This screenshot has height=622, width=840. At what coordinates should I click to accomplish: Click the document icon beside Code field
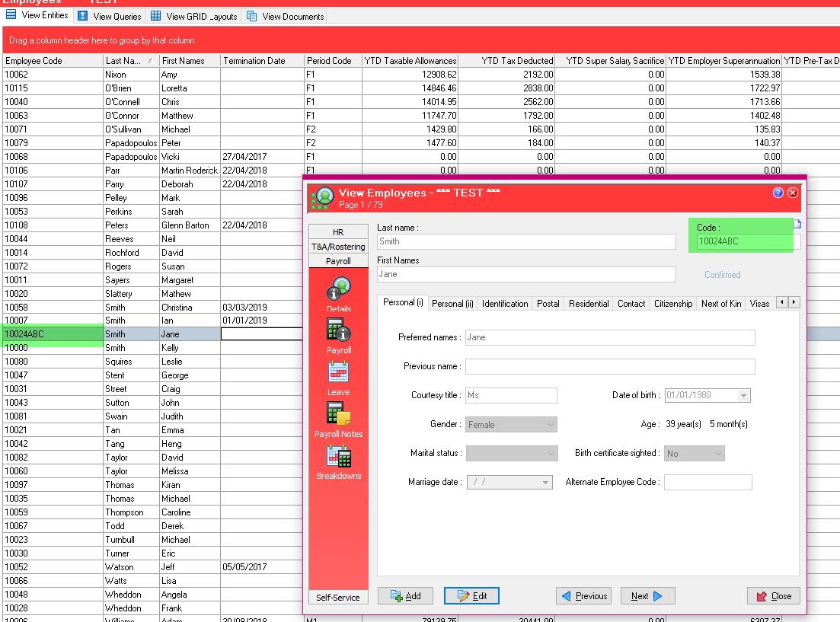click(x=797, y=224)
